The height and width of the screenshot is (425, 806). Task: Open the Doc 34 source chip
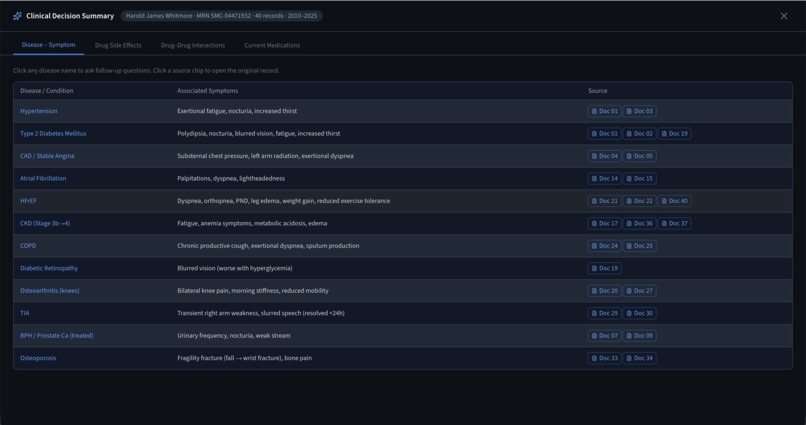coord(639,358)
